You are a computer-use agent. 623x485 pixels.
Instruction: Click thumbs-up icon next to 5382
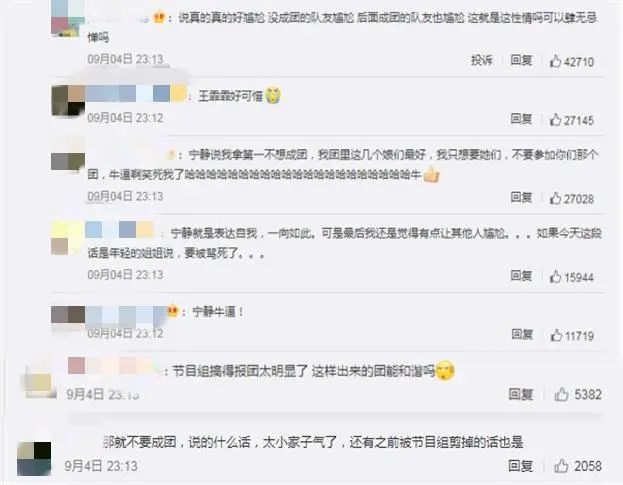(x=561, y=394)
